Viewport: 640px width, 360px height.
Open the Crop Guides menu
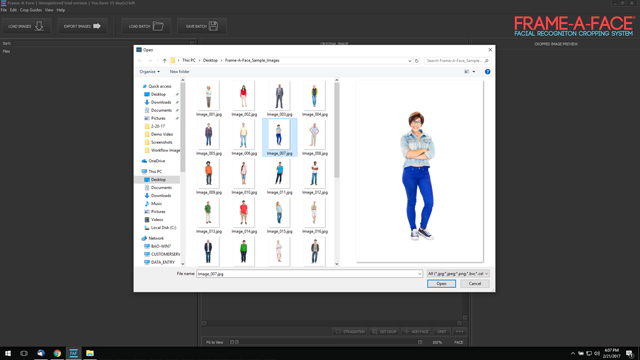coord(31,10)
